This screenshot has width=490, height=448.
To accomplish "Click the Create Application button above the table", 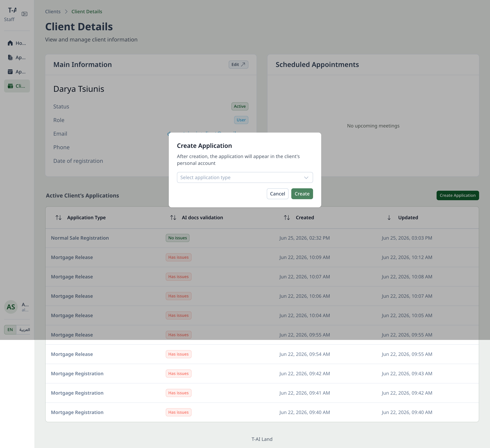I will [458, 195].
